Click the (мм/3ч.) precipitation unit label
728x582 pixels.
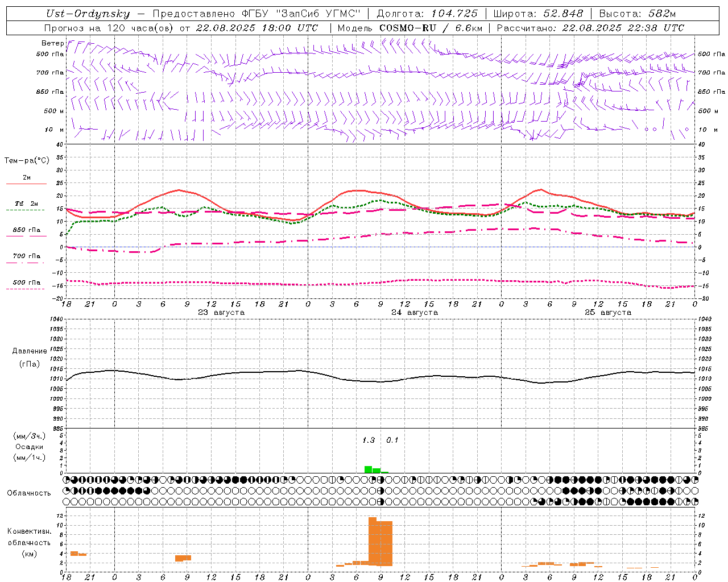click(x=30, y=436)
